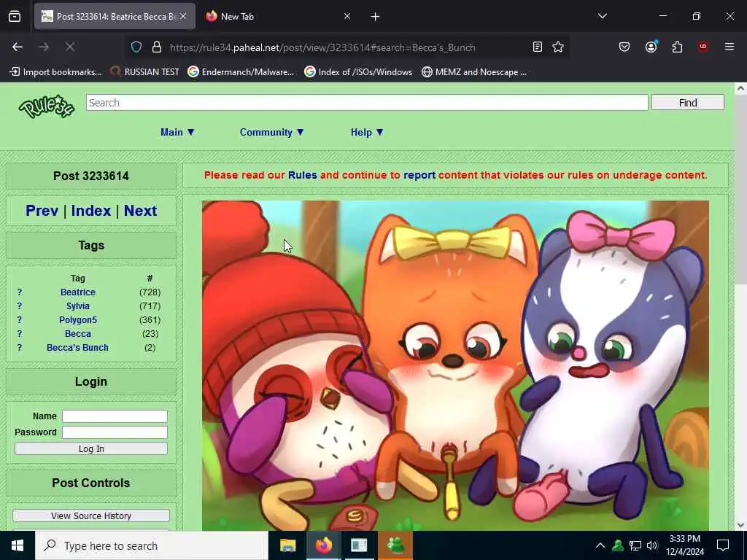Click the taskbar Type here to search box

(152, 545)
